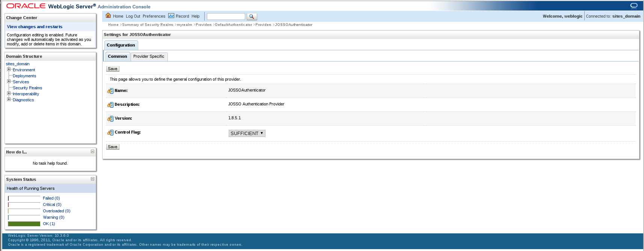The image size is (644, 251).
Task: Open the sites_domain tree link
Action: click(18, 64)
